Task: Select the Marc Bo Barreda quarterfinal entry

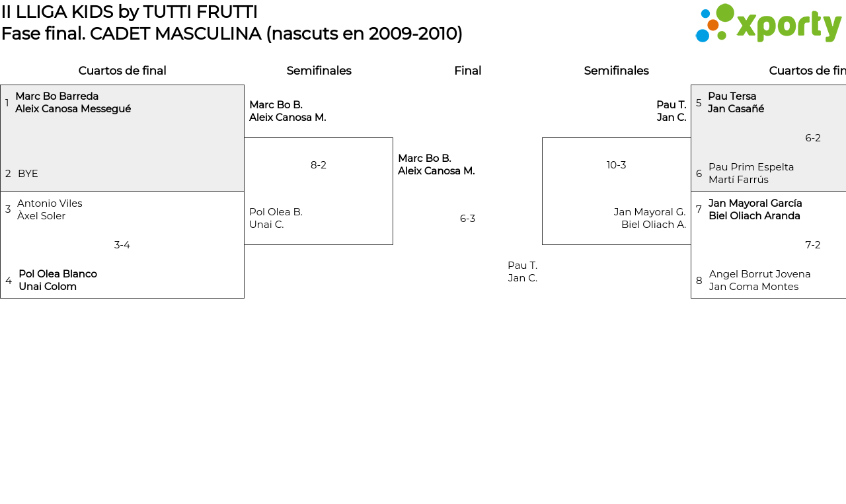Action: click(73, 102)
